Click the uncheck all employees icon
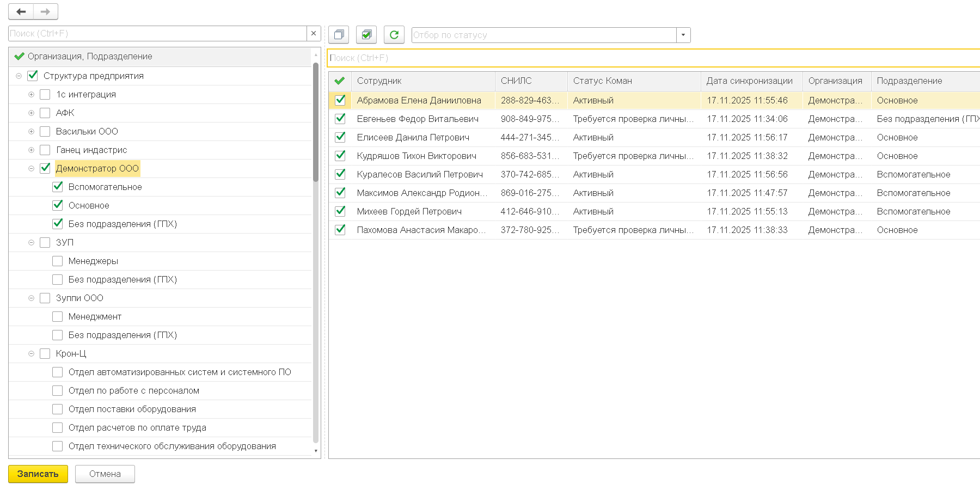 click(339, 35)
